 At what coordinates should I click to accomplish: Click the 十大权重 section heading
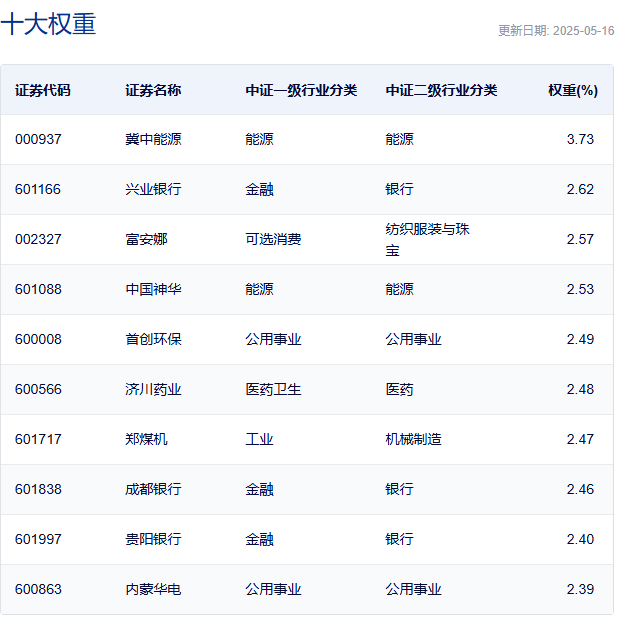(49, 24)
